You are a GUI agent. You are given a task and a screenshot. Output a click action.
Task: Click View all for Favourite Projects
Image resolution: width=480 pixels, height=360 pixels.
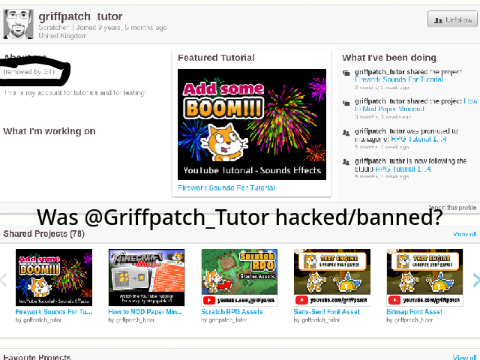click(x=465, y=357)
